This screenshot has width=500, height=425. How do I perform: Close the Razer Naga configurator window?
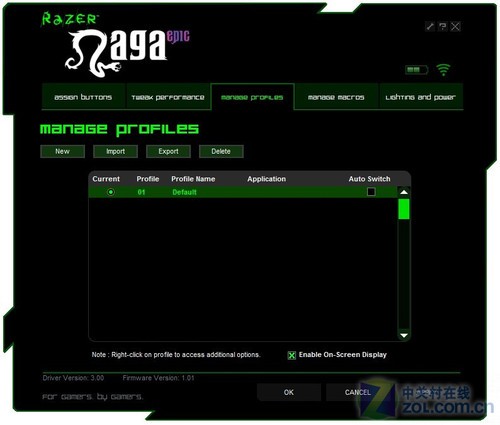[455, 26]
